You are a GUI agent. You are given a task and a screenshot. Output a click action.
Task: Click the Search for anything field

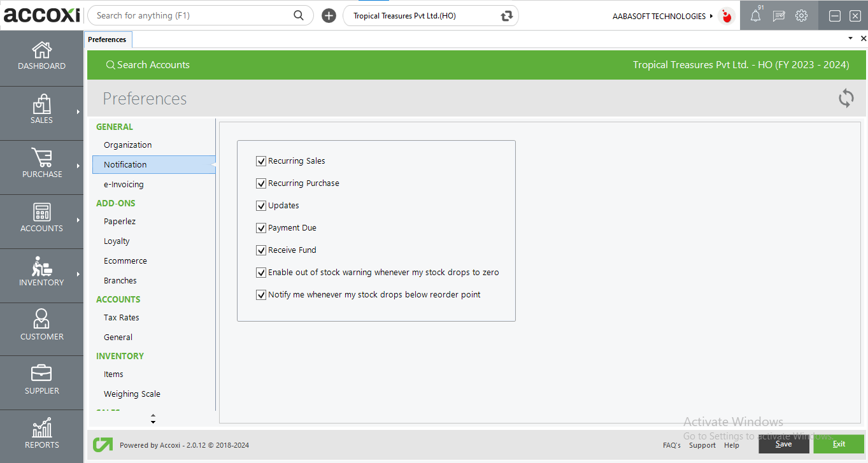pos(191,16)
